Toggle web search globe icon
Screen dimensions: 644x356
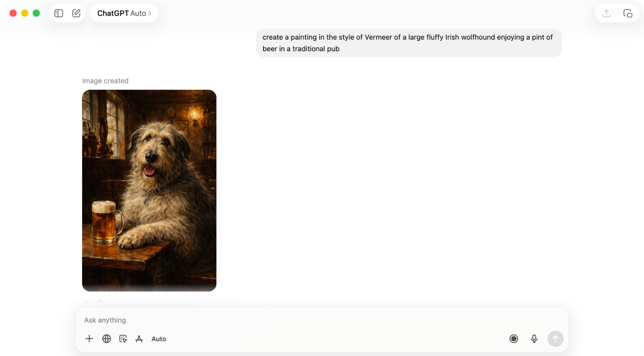coord(107,339)
